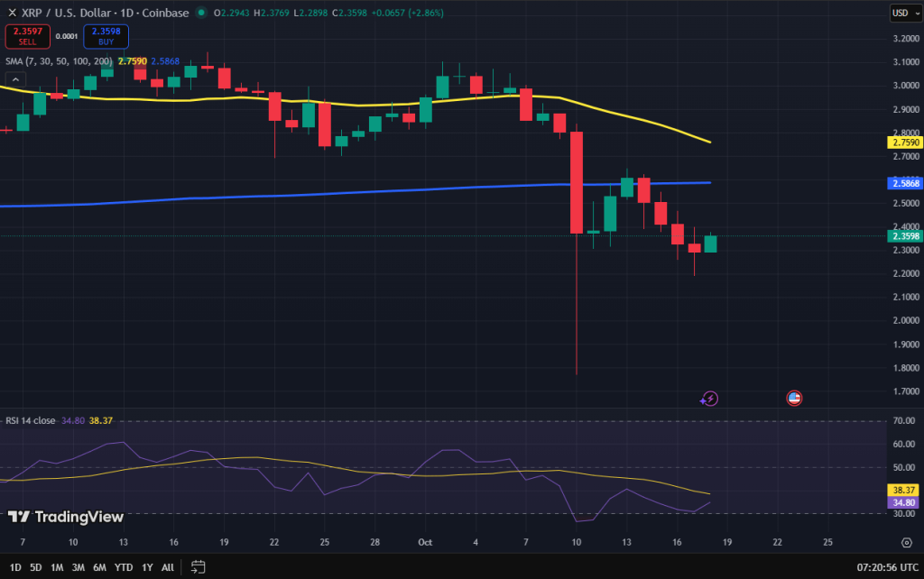Image resolution: width=924 pixels, height=579 pixels.
Task: Select the 5D time range
Action: 36,567
